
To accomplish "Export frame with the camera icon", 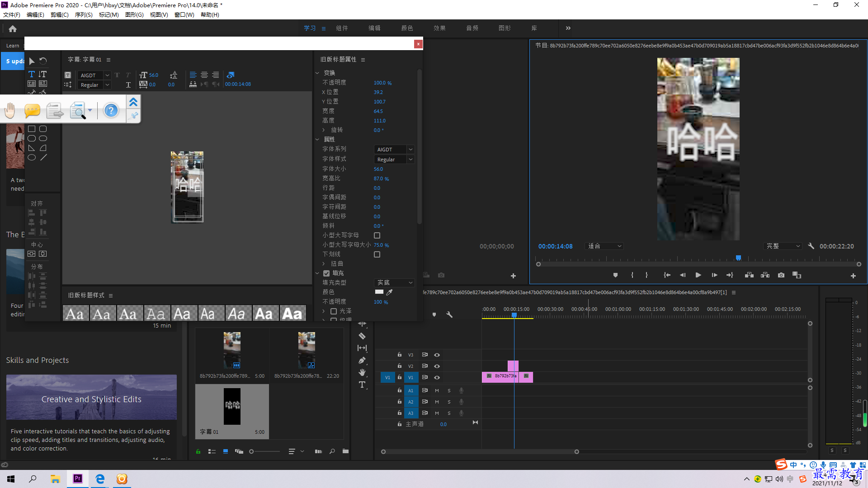I will pyautogui.click(x=781, y=275).
